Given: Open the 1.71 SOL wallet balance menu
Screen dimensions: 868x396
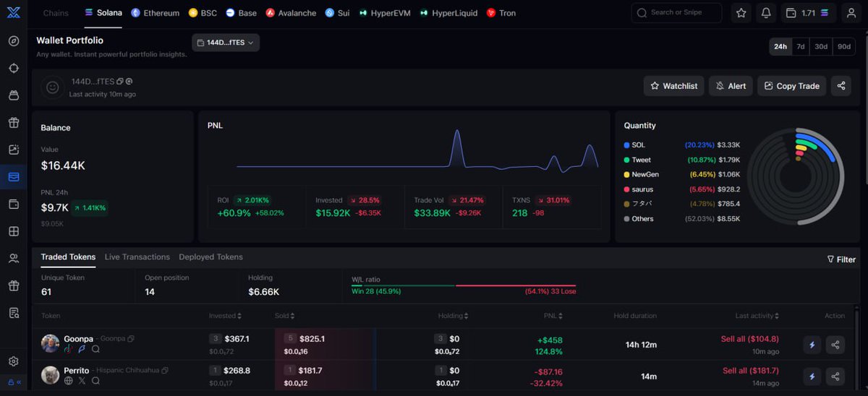Looking at the screenshot, I should coord(809,13).
